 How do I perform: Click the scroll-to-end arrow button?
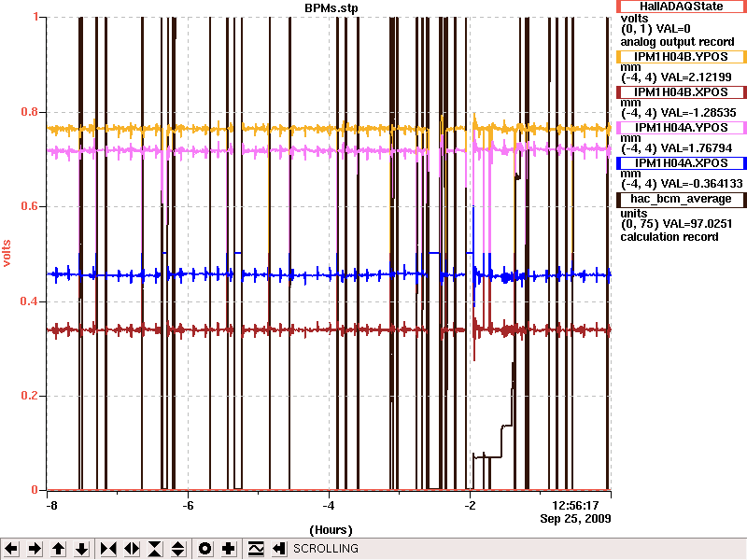[279, 549]
